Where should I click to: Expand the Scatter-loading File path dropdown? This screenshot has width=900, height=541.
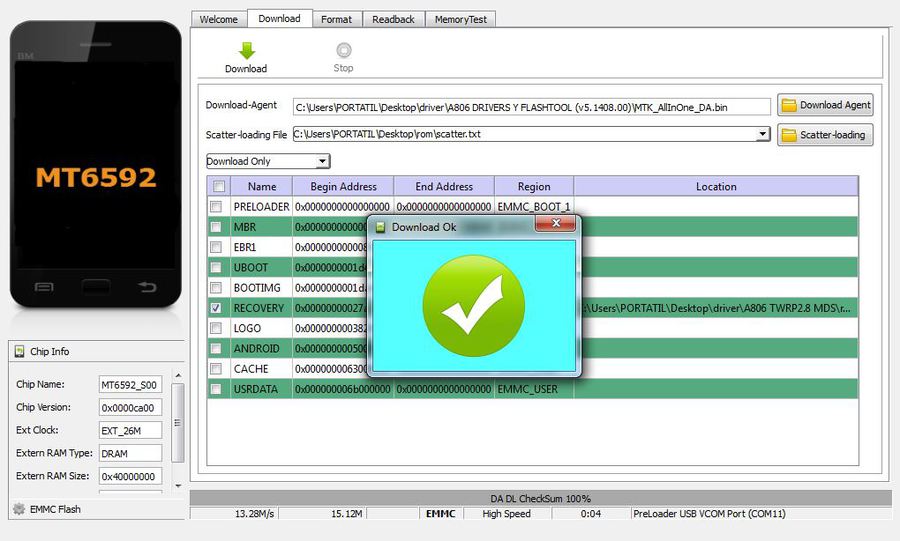click(762, 134)
